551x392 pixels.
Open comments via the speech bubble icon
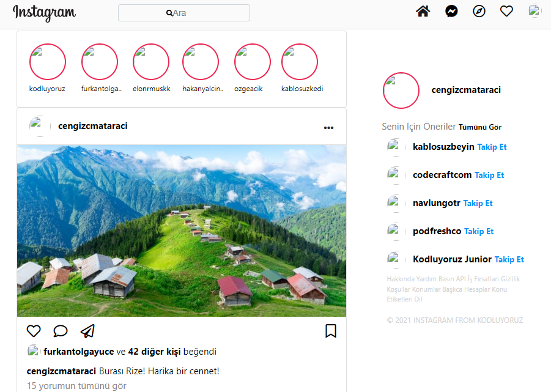pos(60,331)
